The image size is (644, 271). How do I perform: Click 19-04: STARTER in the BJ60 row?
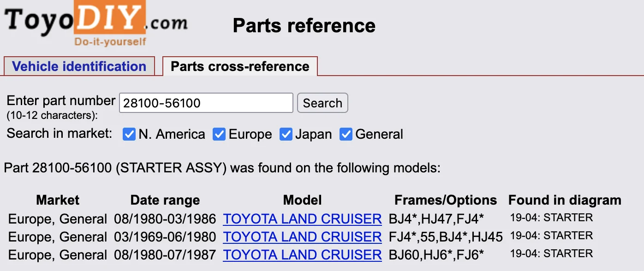coord(551,253)
